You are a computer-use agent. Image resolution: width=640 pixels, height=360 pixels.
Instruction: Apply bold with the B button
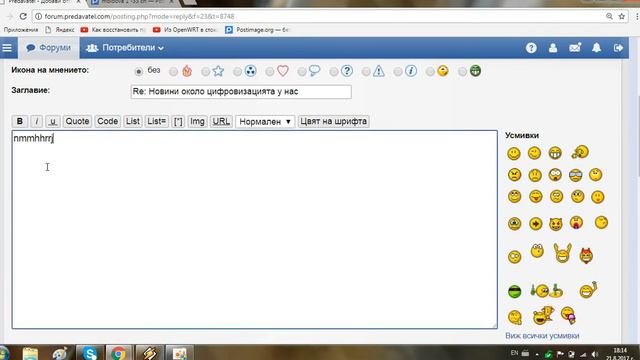point(20,121)
